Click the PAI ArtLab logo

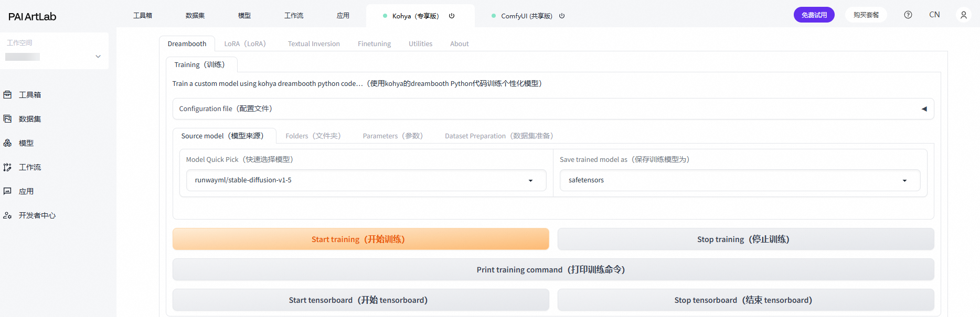tap(32, 17)
